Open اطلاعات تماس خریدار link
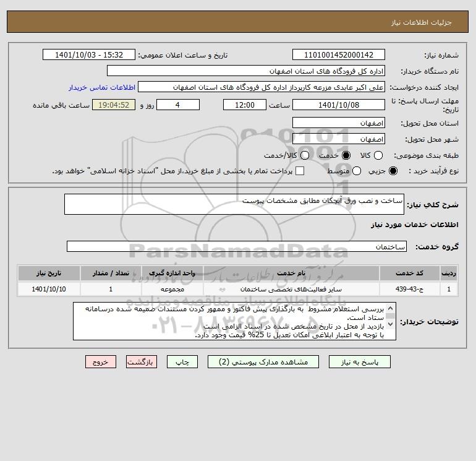 coord(102,87)
